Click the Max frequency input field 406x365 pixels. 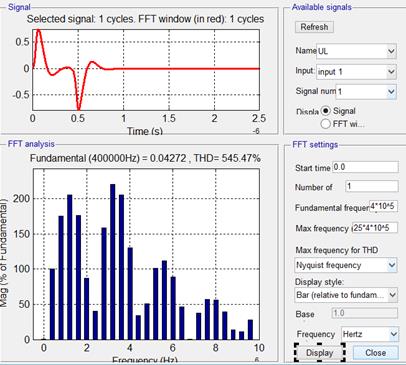375,228
